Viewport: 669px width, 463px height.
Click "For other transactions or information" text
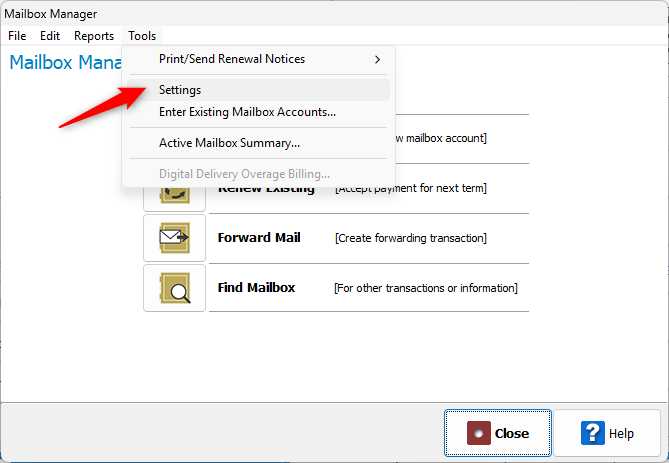click(x=426, y=288)
